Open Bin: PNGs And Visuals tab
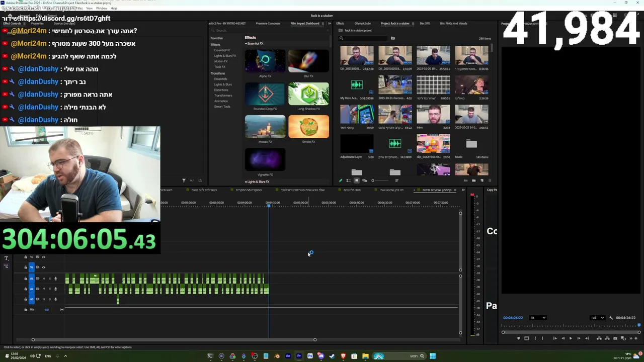Screen dimensions: 644x362 453,24
